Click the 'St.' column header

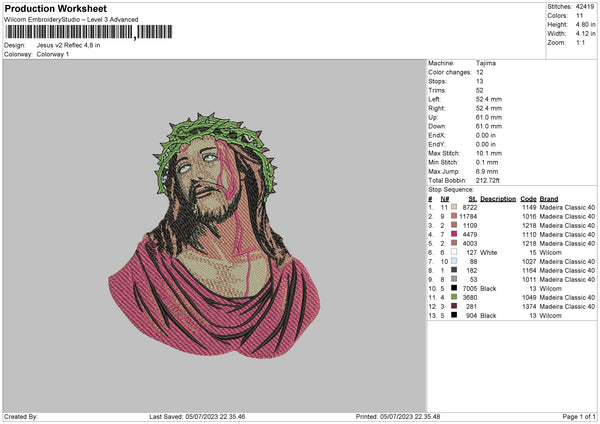click(x=473, y=199)
